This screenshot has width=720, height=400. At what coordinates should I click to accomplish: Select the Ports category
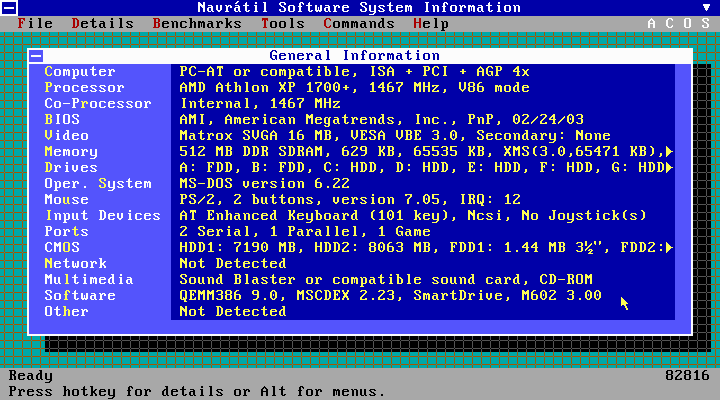tap(67, 231)
